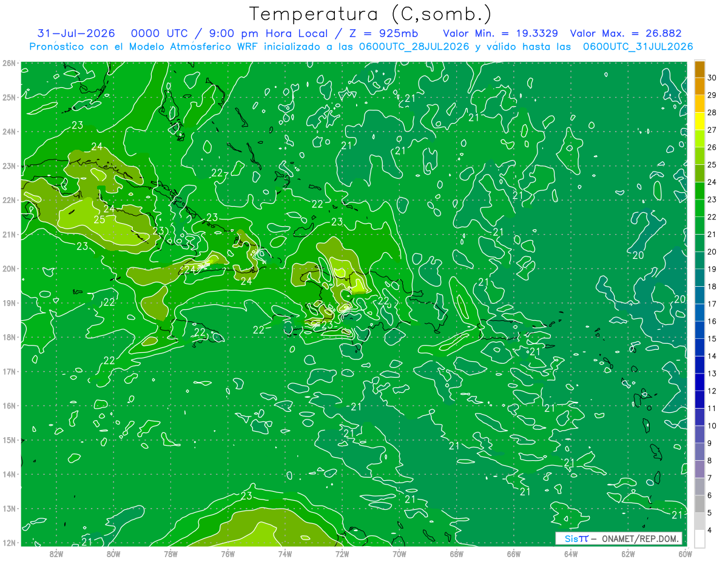Click the "76W" longitude axis label

(228, 554)
